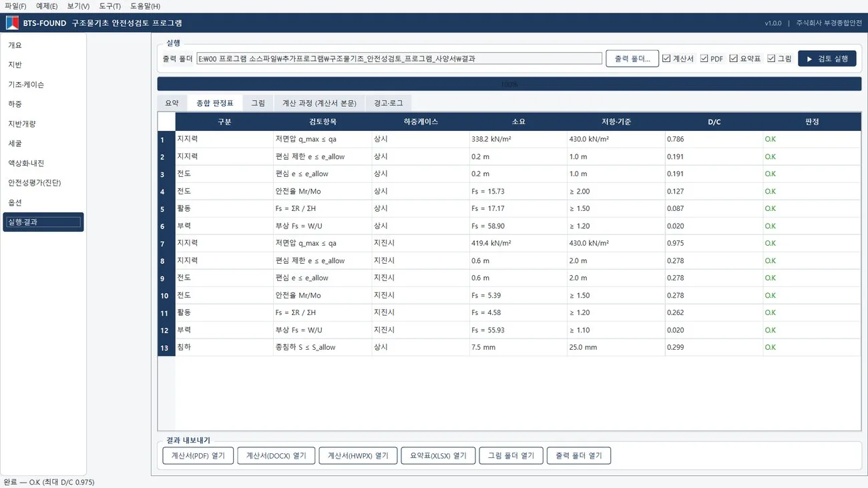Open the 도구(T) menu

click(x=110, y=6)
